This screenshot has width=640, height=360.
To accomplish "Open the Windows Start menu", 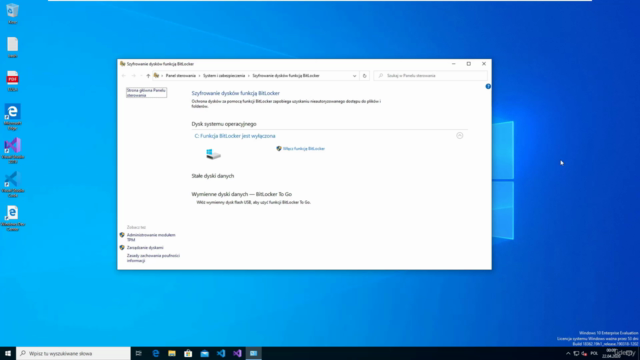I will pyautogui.click(x=8, y=353).
